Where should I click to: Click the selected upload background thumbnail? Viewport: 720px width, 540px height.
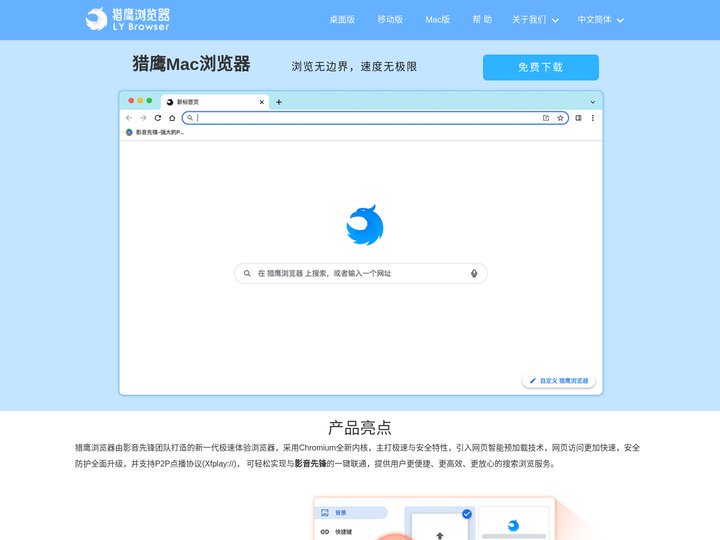tap(439, 525)
